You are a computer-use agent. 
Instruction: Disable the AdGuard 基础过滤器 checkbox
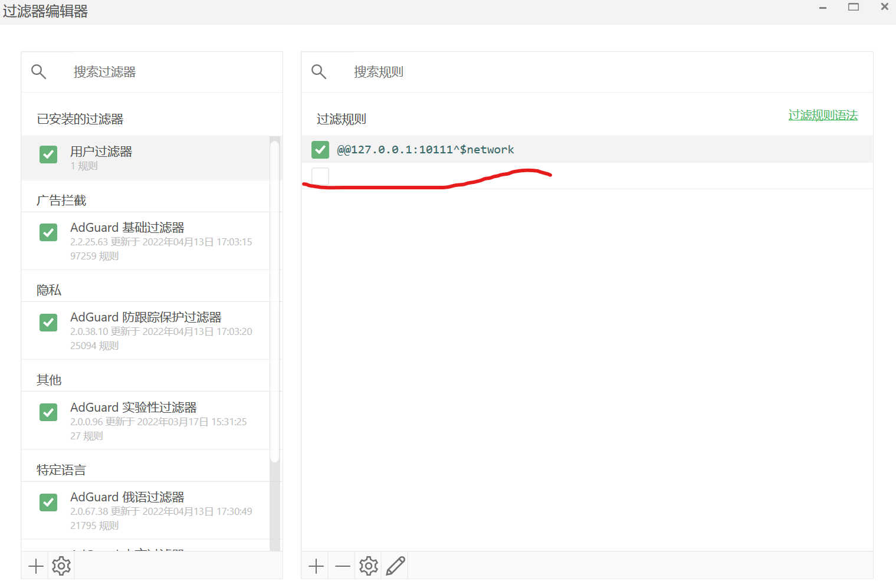click(x=48, y=232)
